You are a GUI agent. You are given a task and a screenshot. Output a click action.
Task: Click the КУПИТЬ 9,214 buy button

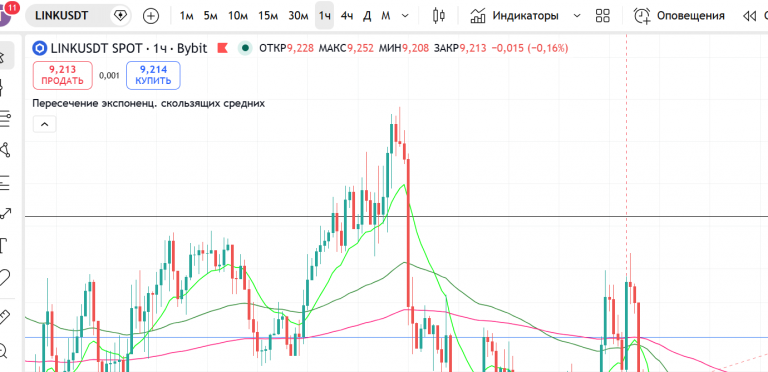[153, 75]
